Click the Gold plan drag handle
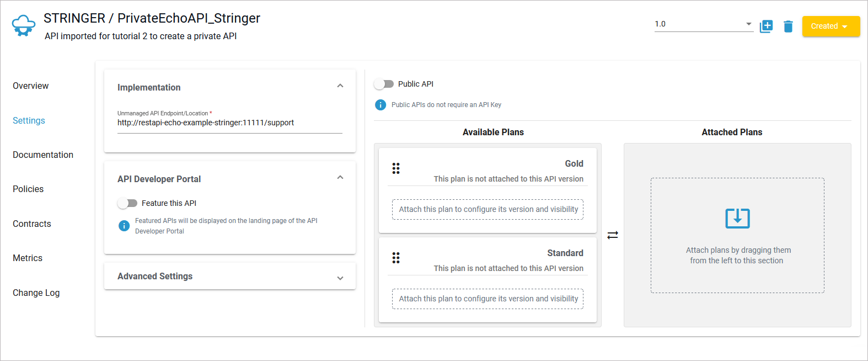 click(x=396, y=168)
